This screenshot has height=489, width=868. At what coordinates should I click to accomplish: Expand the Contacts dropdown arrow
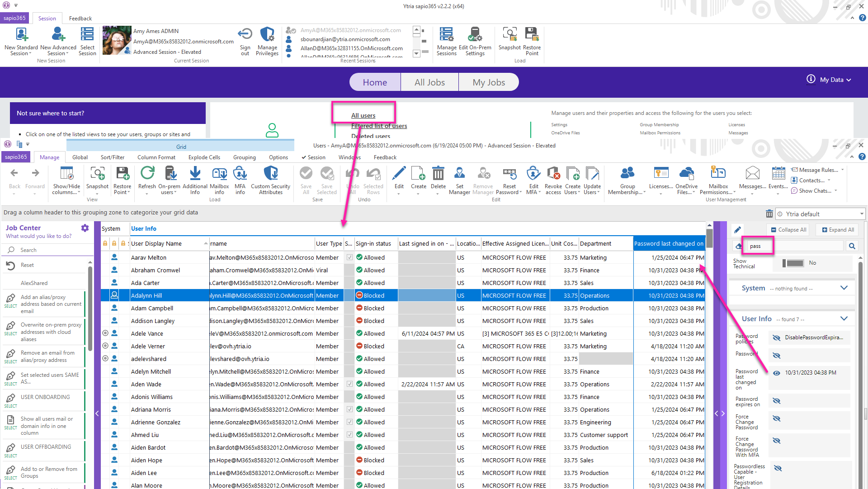829,180
